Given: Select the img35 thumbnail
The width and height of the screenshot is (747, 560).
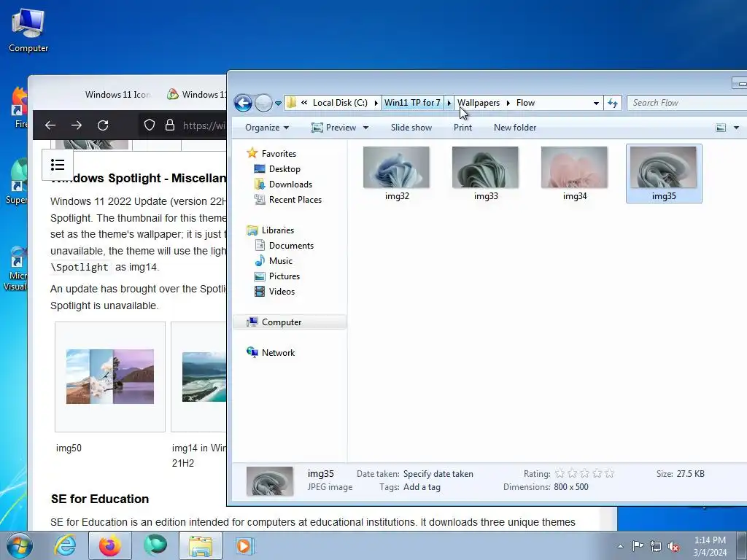Looking at the screenshot, I should [664, 174].
